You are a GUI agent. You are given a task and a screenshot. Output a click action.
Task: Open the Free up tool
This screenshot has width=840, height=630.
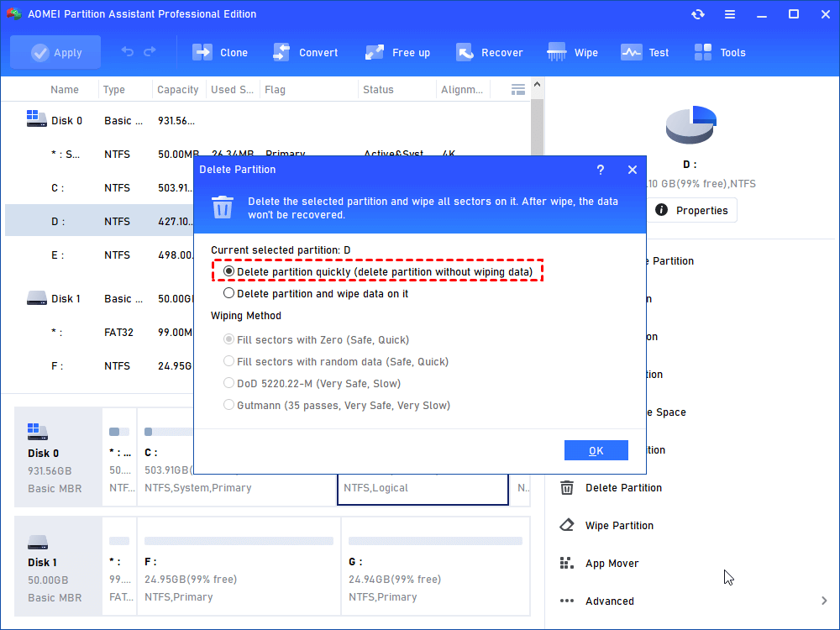(397, 52)
